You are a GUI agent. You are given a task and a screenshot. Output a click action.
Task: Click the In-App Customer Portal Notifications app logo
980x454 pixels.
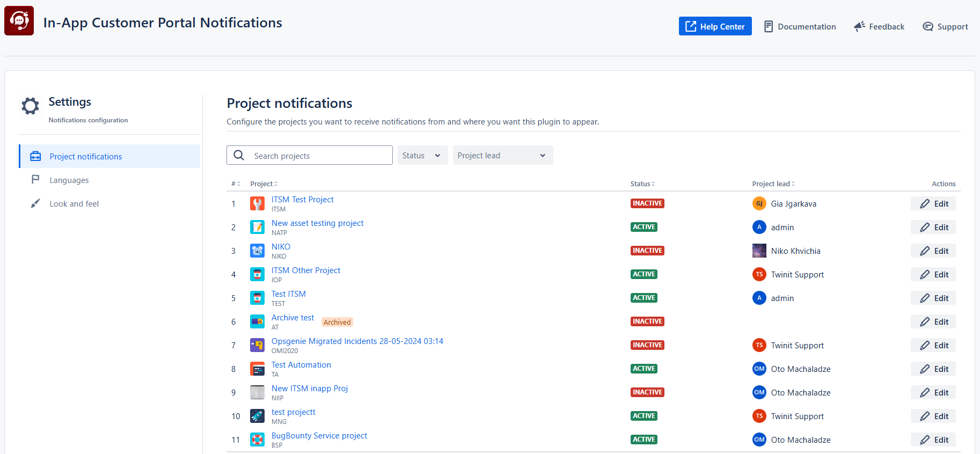[19, 21]
